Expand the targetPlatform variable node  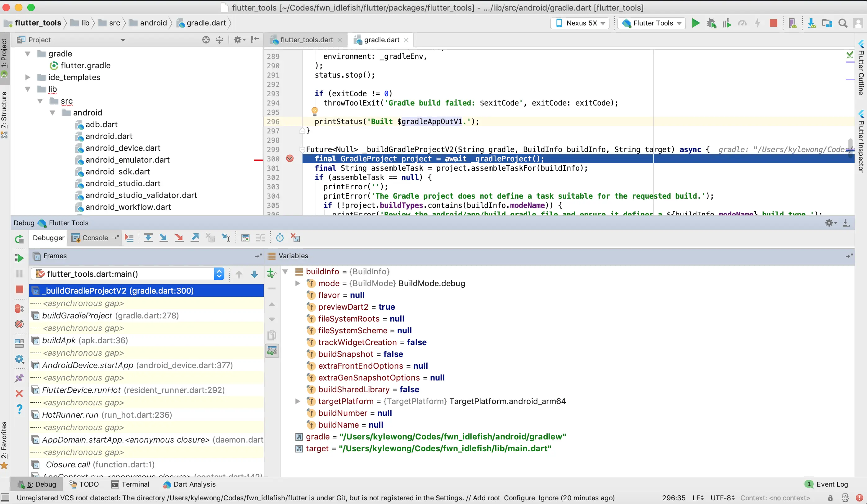297,401
